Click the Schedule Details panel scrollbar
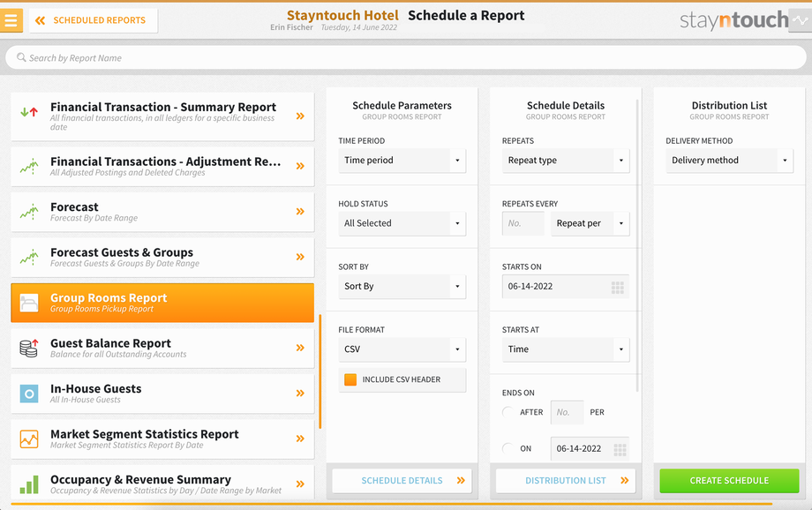Image resolution: width=812 pixels, height=510 pixels. coord(637,245)
